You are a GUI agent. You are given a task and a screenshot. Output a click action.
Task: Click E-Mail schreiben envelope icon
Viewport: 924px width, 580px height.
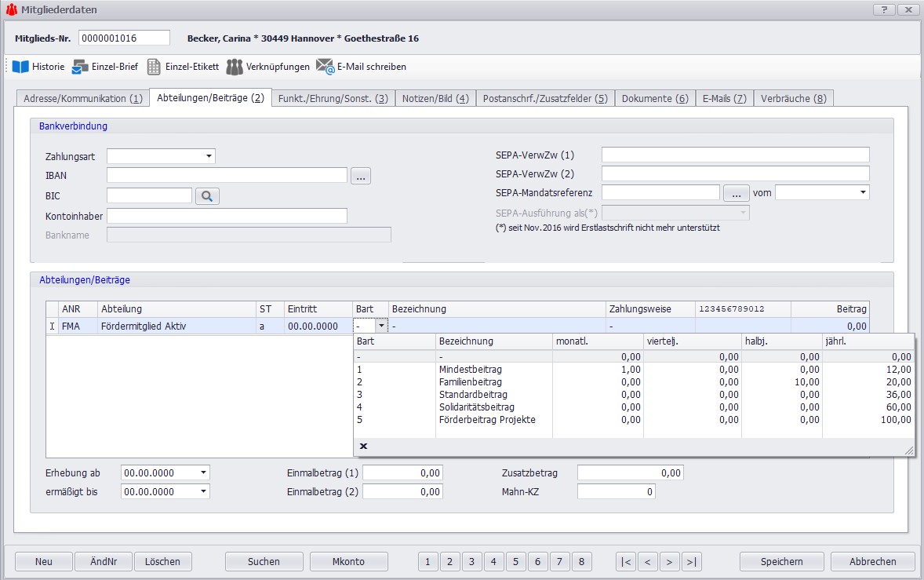(x=325, y=67)
